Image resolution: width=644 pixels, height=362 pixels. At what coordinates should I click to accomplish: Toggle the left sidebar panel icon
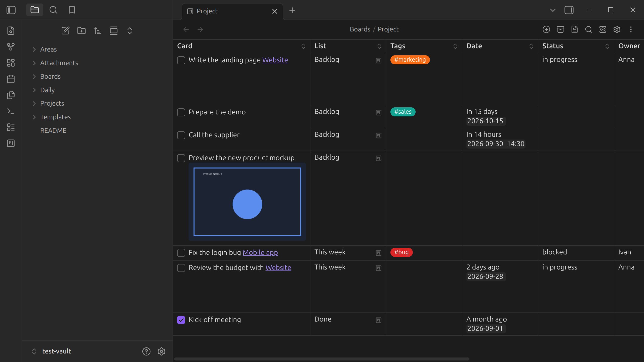point(11,10)
